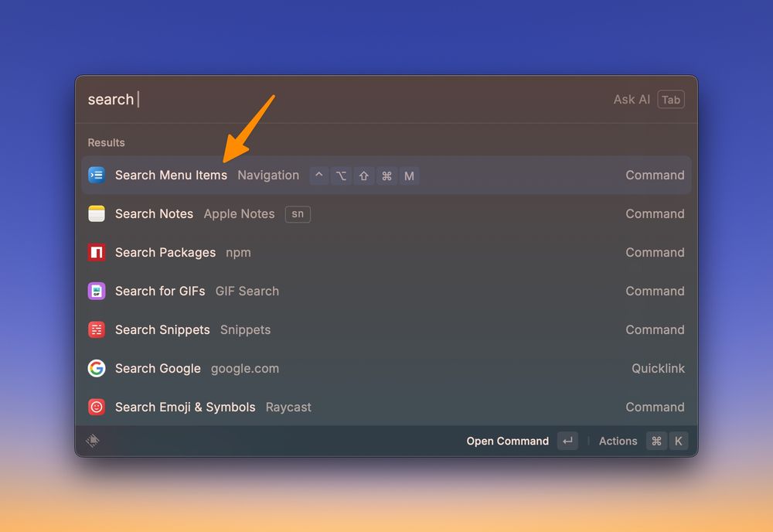Click 'Command' label on Emoji & Symbols row
This screenshot has height=532, width=773.
[x=655, y=407]
